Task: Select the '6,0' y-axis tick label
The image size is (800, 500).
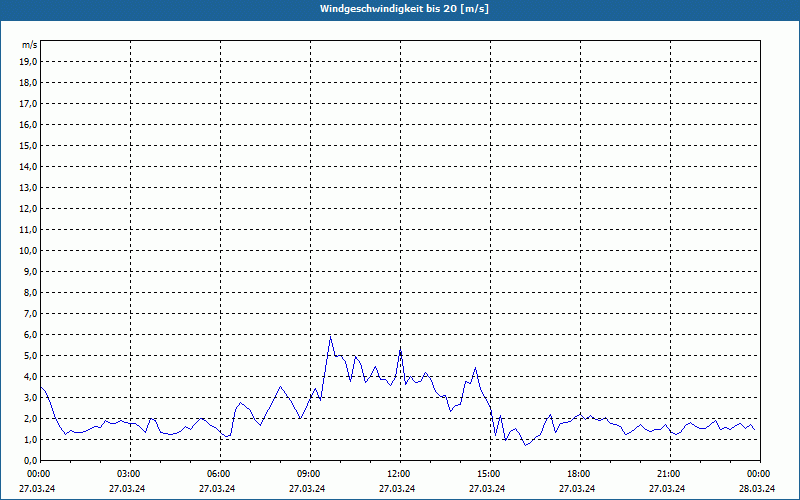Action: [x=30, y=335]
